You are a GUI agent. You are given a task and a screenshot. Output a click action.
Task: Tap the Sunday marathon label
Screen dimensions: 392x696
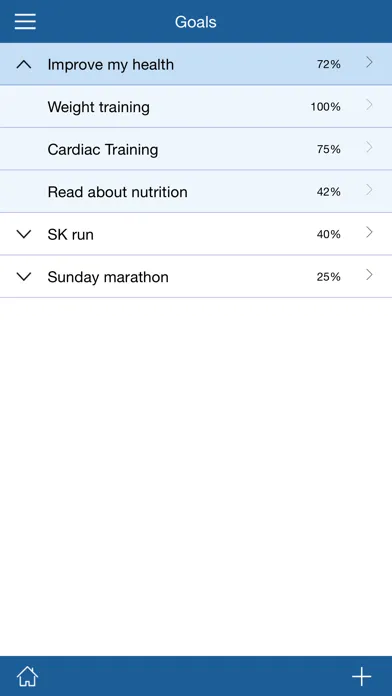[x=108, y=277]
